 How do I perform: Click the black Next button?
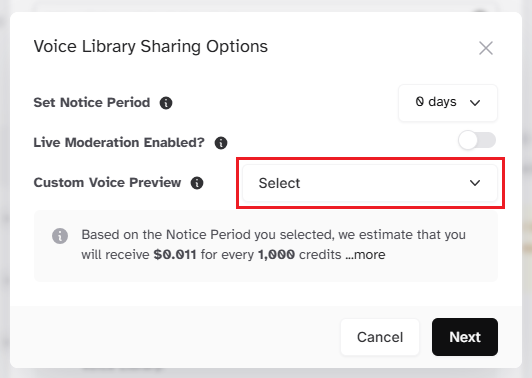pos(465,337)
